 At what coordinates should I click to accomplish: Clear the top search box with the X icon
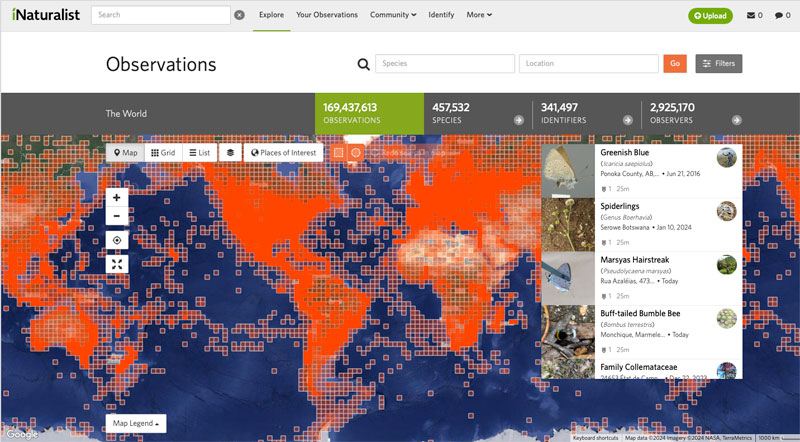click(239, 15)
